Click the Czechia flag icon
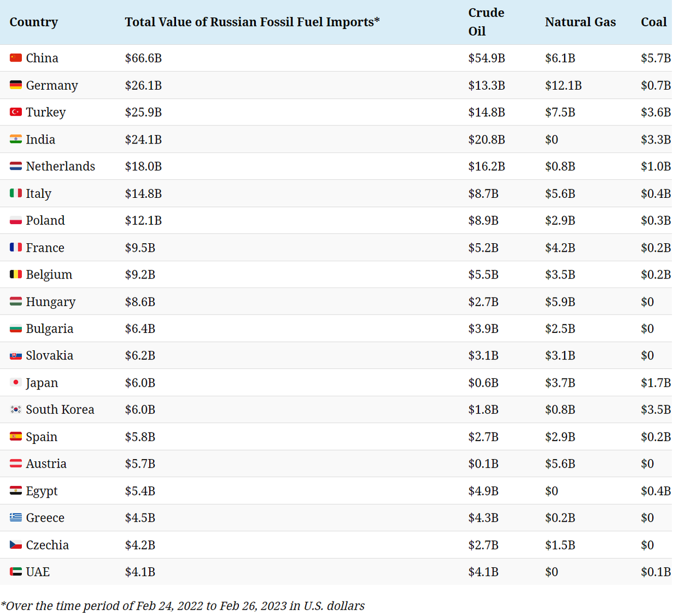This screenshot has width=673, height=616. click(16, 545)
